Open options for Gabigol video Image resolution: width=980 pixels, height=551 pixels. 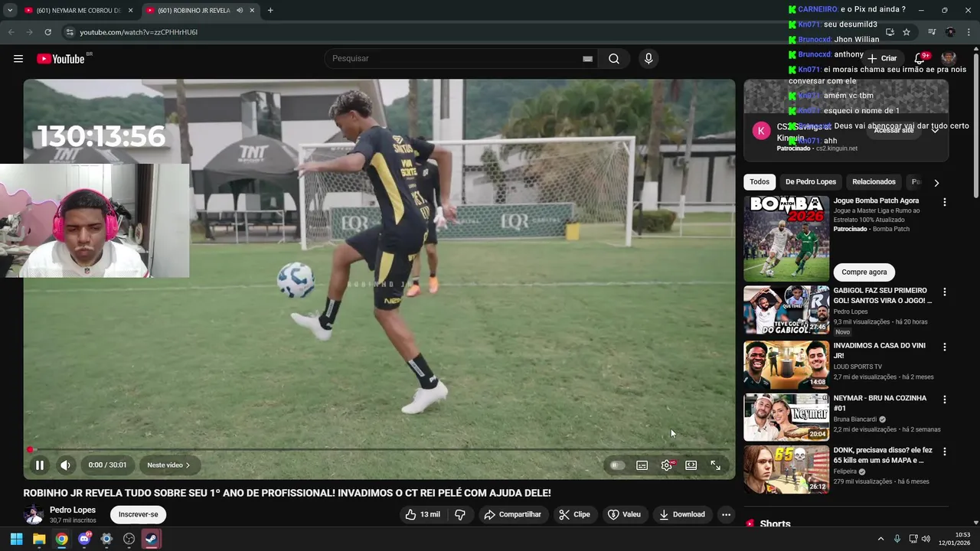coord(944,292)
